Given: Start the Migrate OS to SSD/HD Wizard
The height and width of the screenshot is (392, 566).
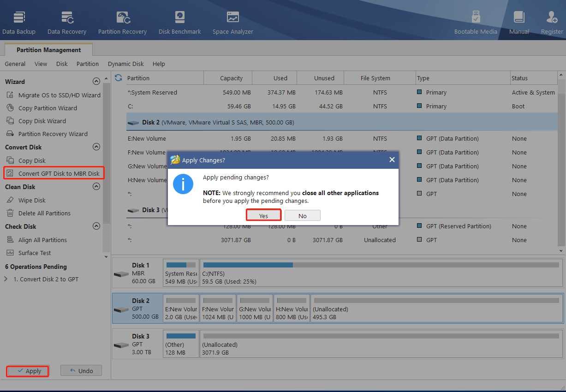Looking at the screenshot, I should coord(53,95).
